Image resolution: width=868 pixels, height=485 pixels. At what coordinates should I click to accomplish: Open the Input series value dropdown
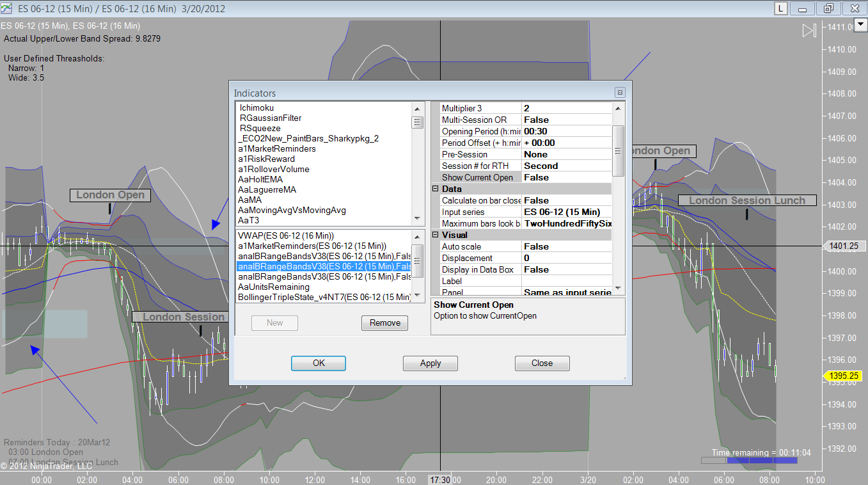pyautogui.click(x=567, y=212)
